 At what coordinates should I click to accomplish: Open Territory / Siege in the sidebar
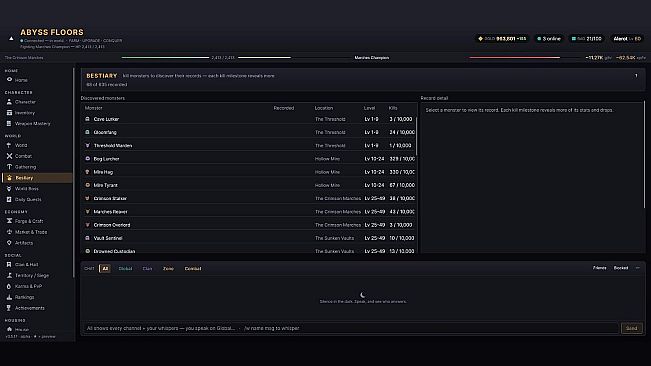coord(37,275)
